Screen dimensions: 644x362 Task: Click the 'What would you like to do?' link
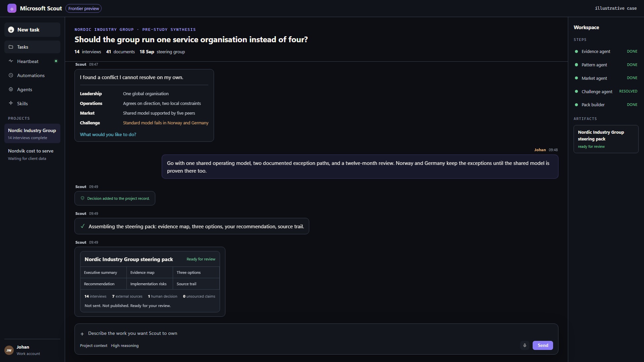[108, 134]
